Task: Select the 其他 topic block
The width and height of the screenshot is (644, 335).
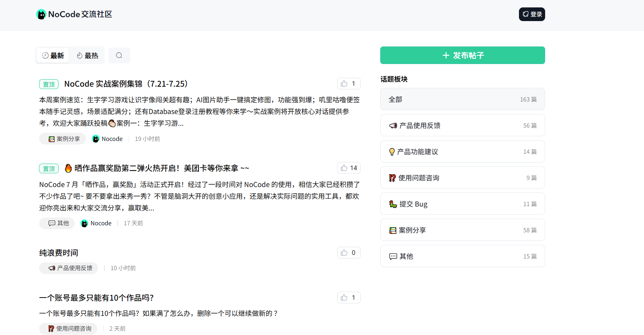Action: (463, 256)
